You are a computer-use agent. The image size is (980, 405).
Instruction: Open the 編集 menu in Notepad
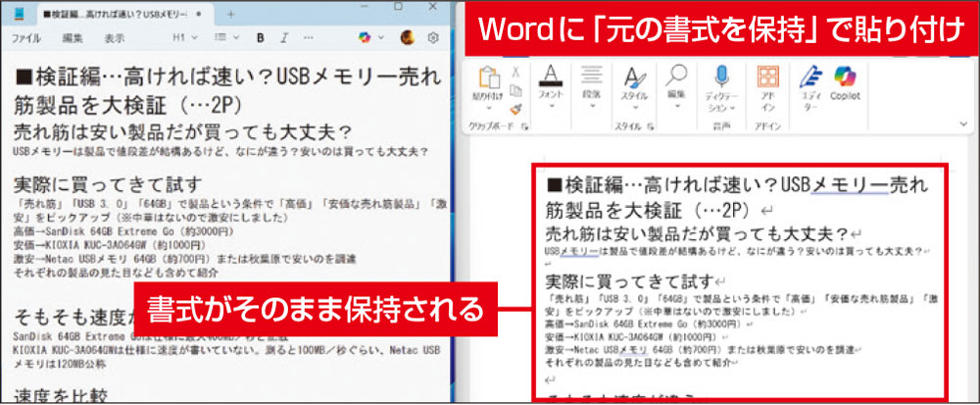tap(73, 38)
